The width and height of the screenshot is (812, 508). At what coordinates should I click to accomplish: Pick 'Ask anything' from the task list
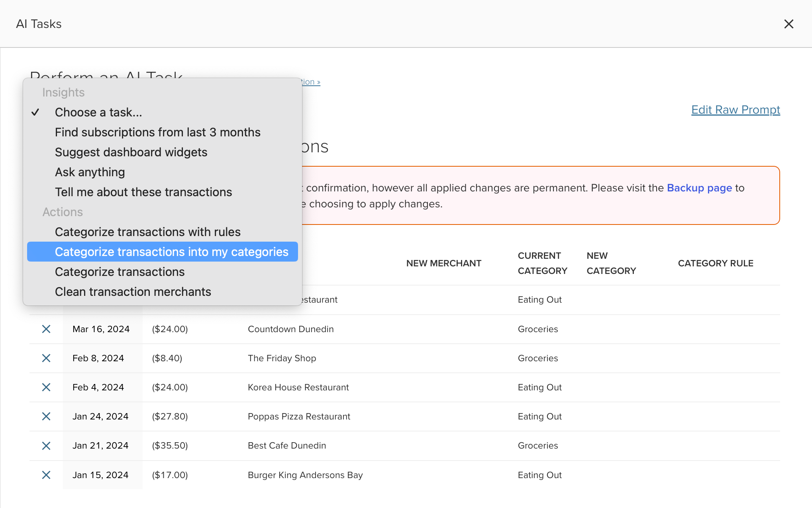90,172
